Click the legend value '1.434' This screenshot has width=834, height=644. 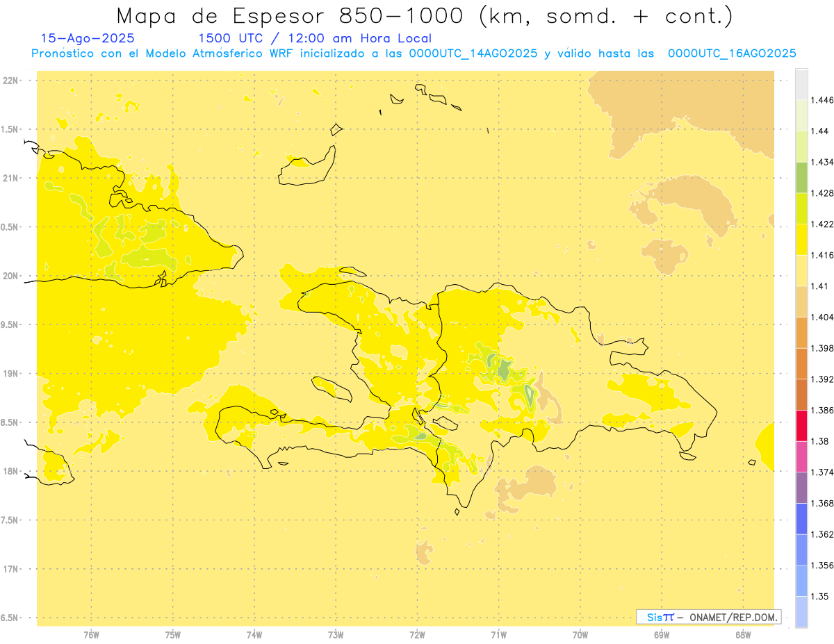(822, 162)
